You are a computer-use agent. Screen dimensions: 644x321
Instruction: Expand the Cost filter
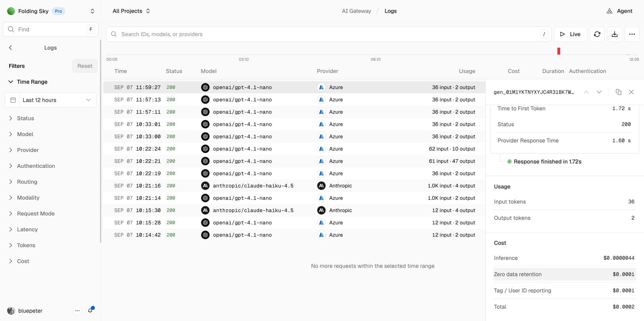coord(19,261)
